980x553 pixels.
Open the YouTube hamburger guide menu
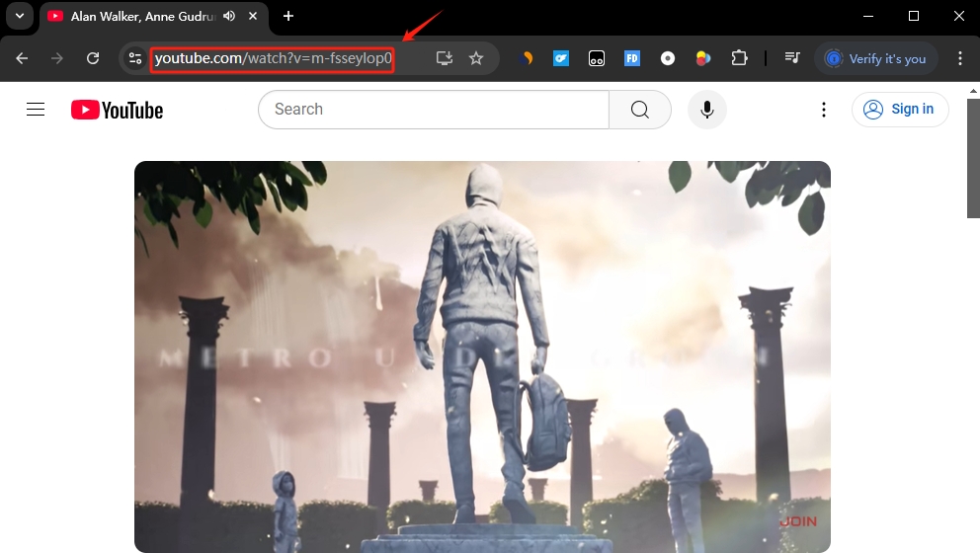36,110
